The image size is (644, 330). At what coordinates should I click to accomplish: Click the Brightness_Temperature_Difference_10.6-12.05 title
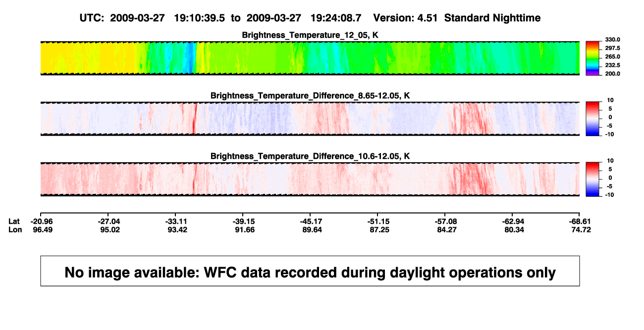(310, 156)
